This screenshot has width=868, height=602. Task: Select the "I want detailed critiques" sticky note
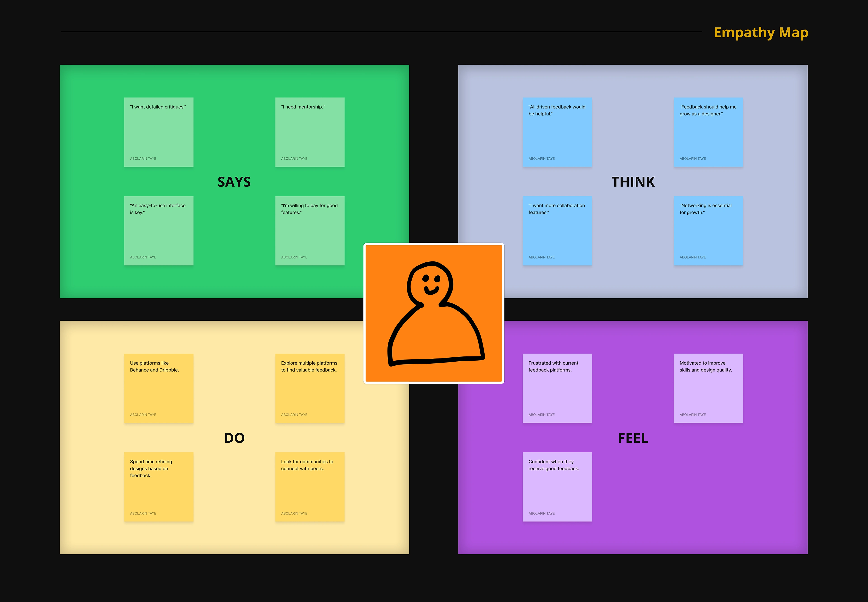click(x=159, y=132)
